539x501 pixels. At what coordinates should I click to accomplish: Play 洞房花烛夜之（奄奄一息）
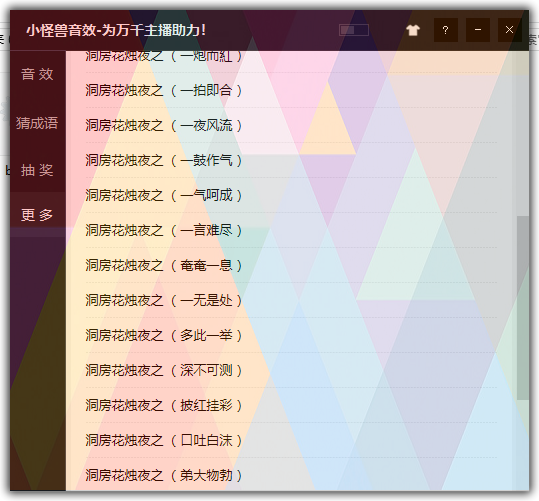(291, 265)
